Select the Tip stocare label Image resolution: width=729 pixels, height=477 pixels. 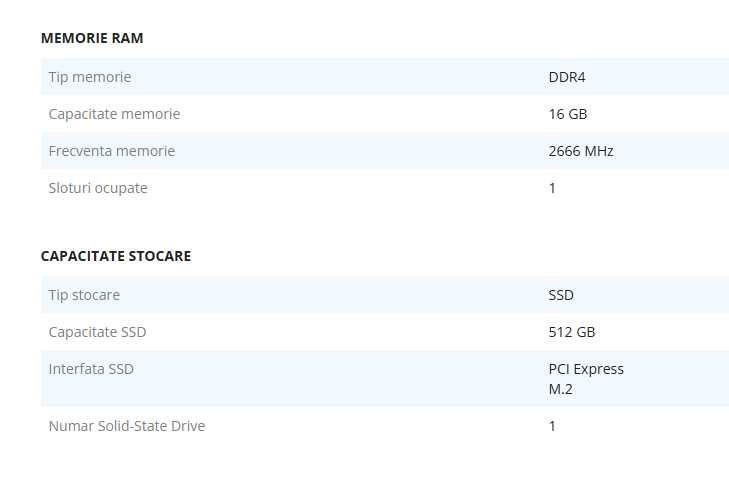tap(84, 295)
